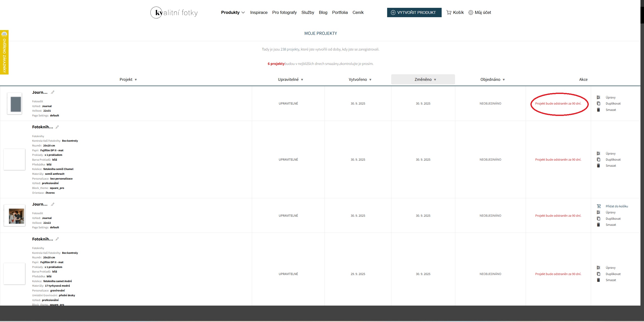This screenshot has height=322, width=644.
Task: Click the trash icon to delete first Journal project
Action: pyautogui.click(x=598, y=110)
